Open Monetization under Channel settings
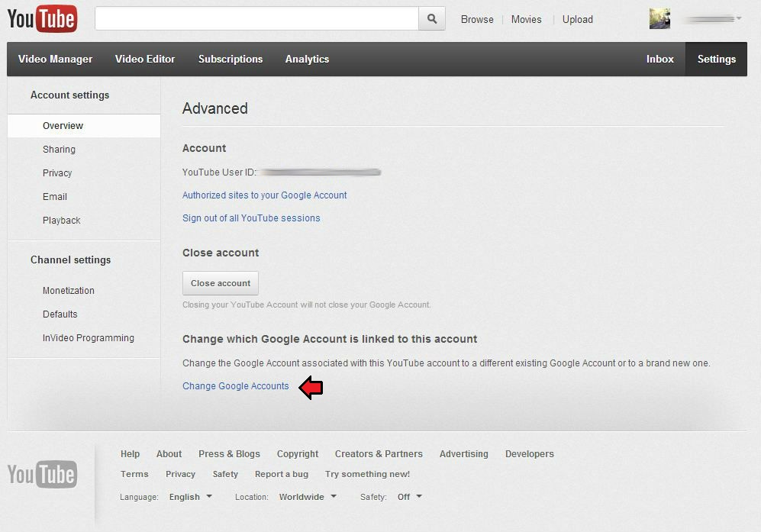 (x=69, y=290)
